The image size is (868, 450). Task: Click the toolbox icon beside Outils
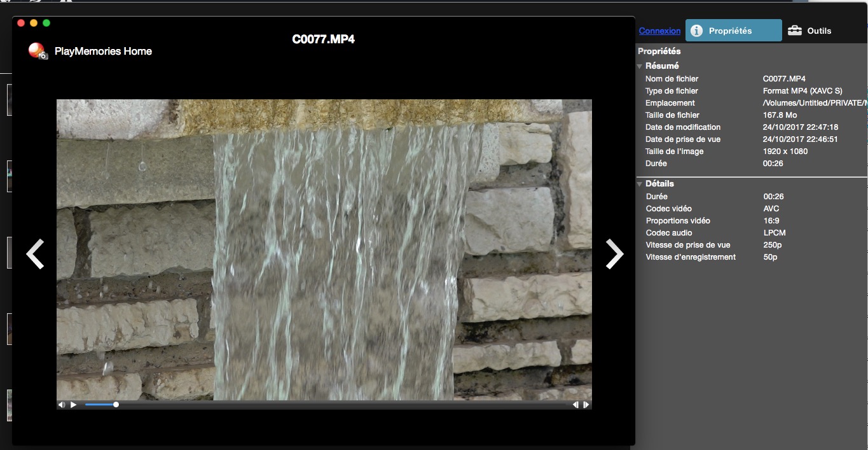click(795, 31)
